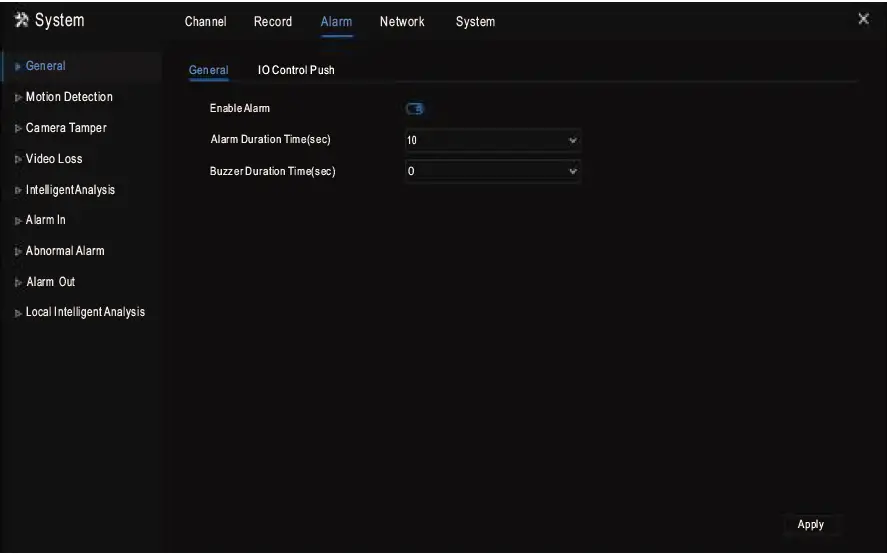Open the System tab in top menu

click(475, 22)
